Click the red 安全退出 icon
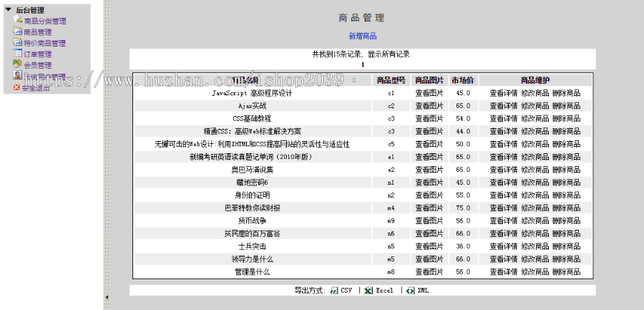 [16, 87]
